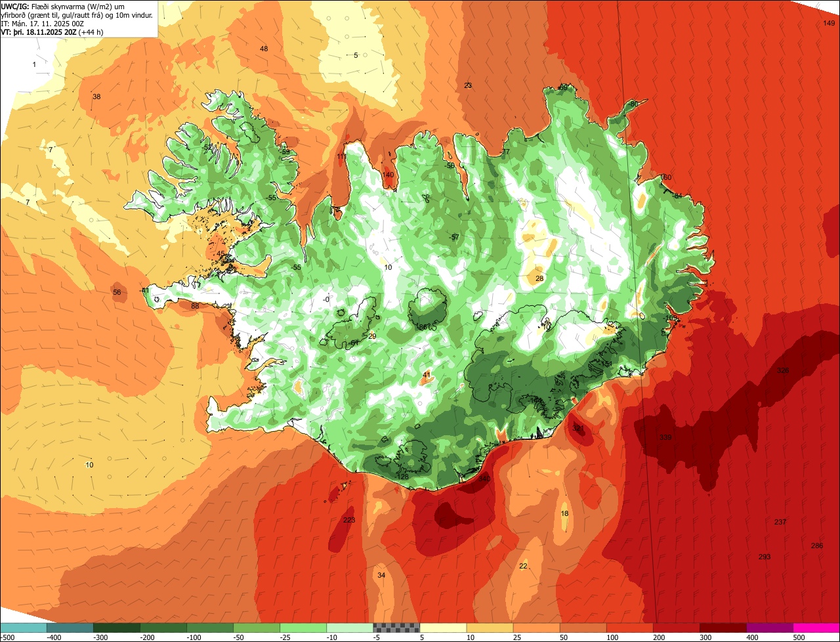
Task: Click the purple 400 to 500 legend swatch
Action: point(768,628)
